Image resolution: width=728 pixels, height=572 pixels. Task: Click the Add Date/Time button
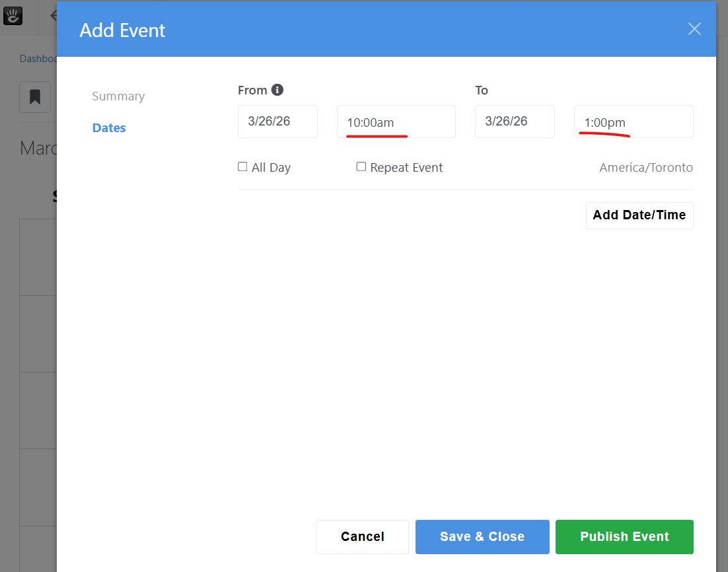(x=639, y=215)
